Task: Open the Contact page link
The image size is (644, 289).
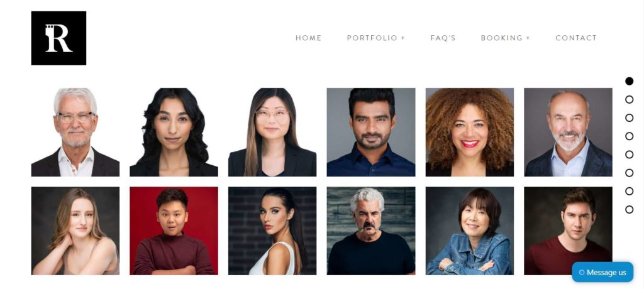Action: (576, 38)
